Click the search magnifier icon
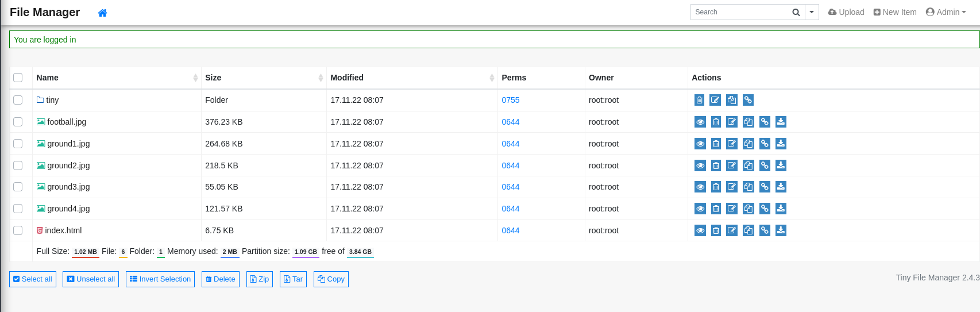This screenshot has height=312, width=980. [x=796, y=12]
